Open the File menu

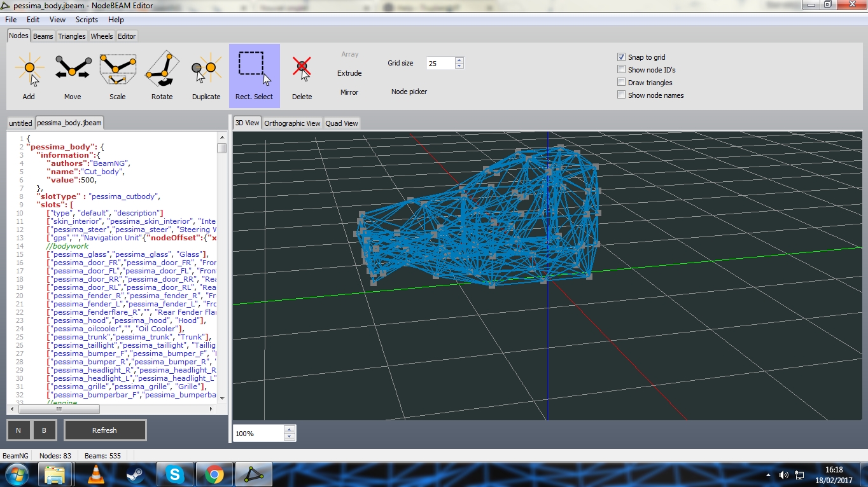coord(11,20)
